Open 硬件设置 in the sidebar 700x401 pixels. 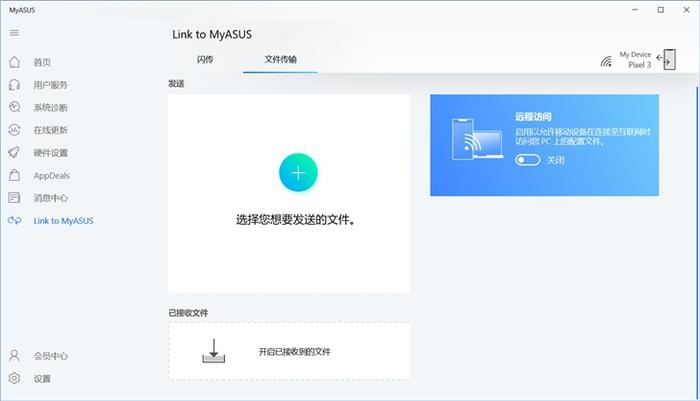pyautogui.click(x=50, y=153)
